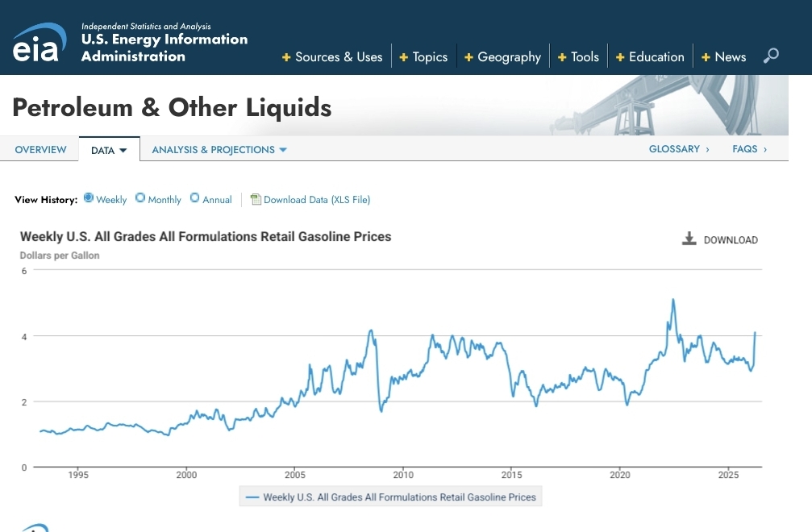This screenshot has width=812, height=532.
Task: Click the EIA logo
Action: click(x=40, y=43)
